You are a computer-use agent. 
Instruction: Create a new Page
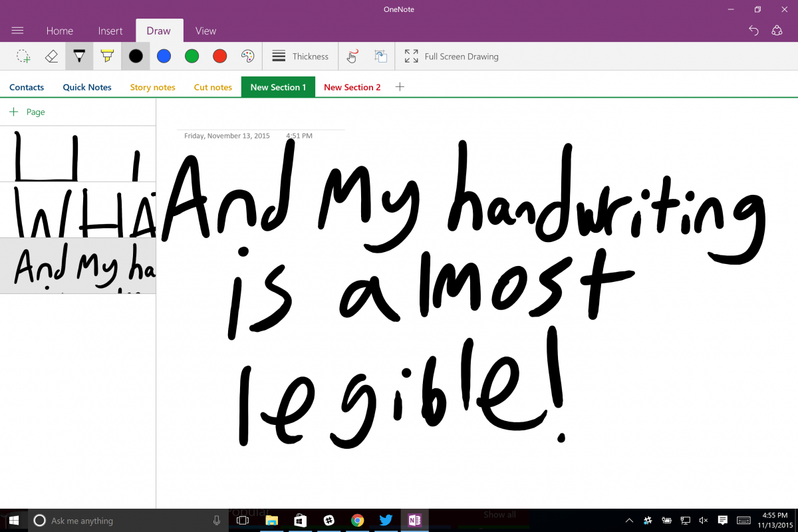tap(27, 112)
